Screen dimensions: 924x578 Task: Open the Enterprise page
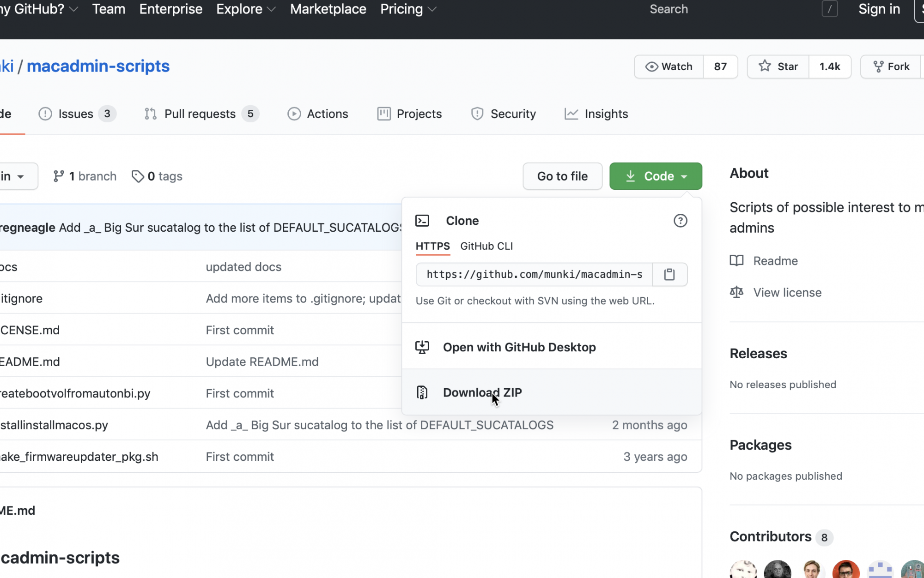[x=171, y=9]
